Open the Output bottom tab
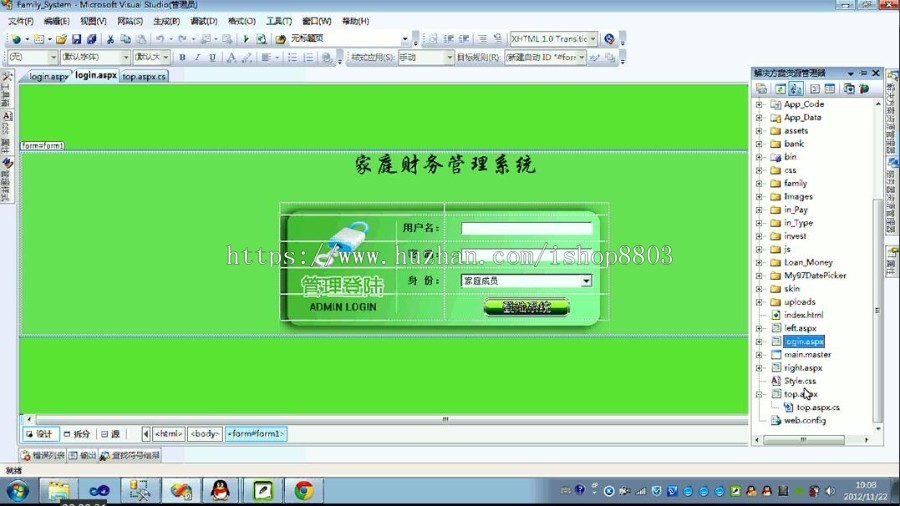The height and width of the screenshot is (506, 900). click(x=83, y=456)
